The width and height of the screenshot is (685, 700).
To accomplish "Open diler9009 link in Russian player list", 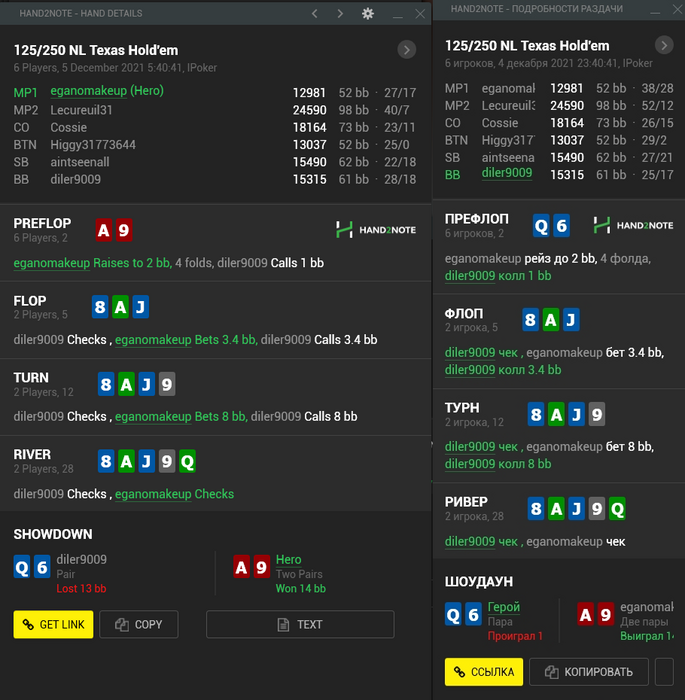I will click(x=507, y=173).
